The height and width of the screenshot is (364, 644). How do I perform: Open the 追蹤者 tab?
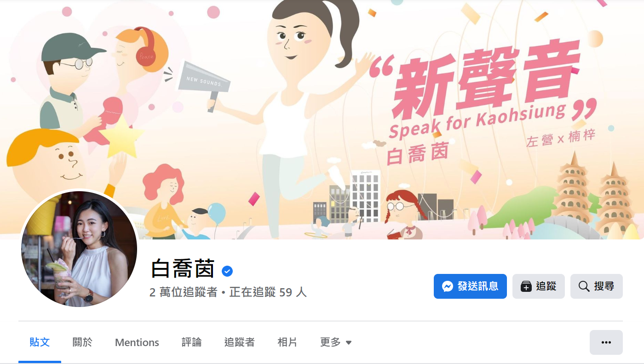click(239, 342)
